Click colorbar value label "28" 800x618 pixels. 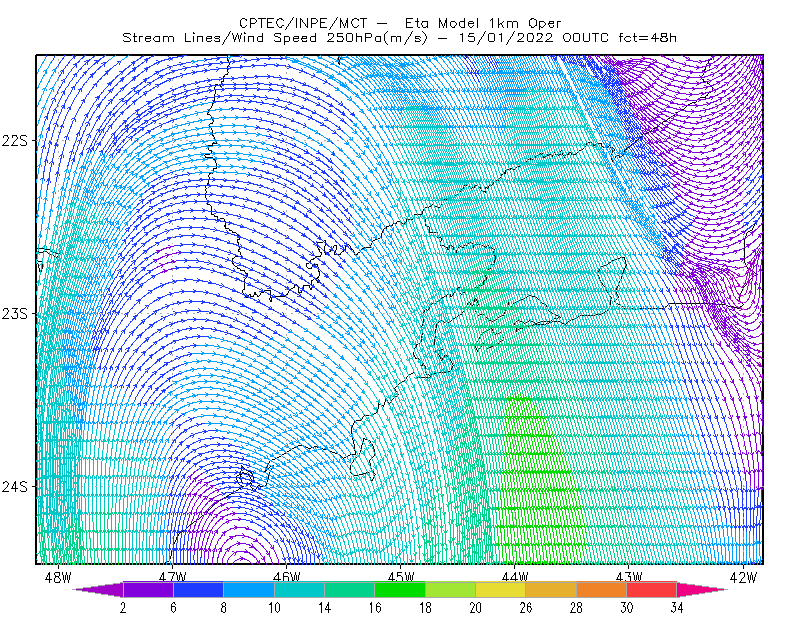pyautogui.click(x=577, y=608)
